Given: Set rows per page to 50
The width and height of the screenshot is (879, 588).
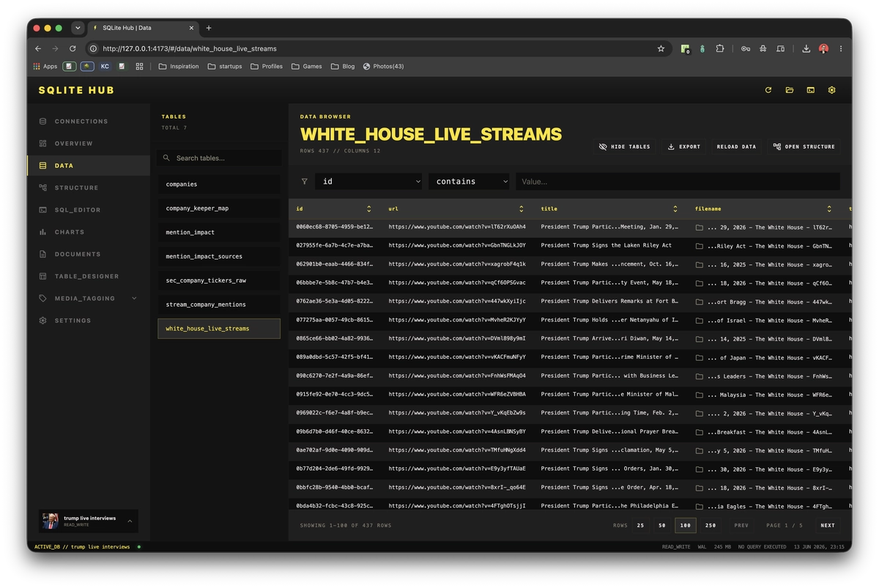Looking at the screenshot, I should (x=662, y=525).
